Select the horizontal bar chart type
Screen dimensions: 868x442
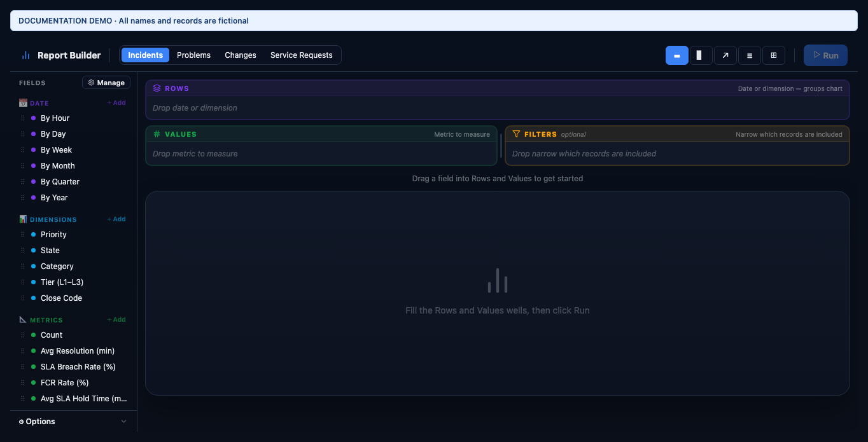pyautogui.click(x=677, y=55)
